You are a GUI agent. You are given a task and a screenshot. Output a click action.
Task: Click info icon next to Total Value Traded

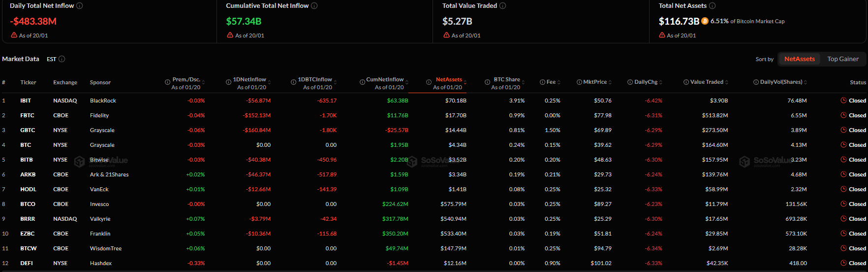(x=502, y=6)
